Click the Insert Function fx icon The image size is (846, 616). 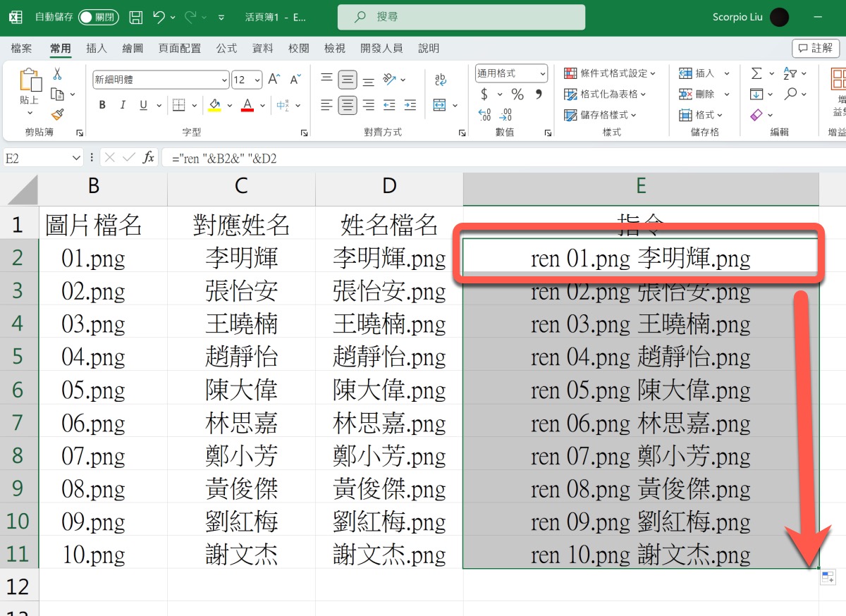(x=148, y=158)
